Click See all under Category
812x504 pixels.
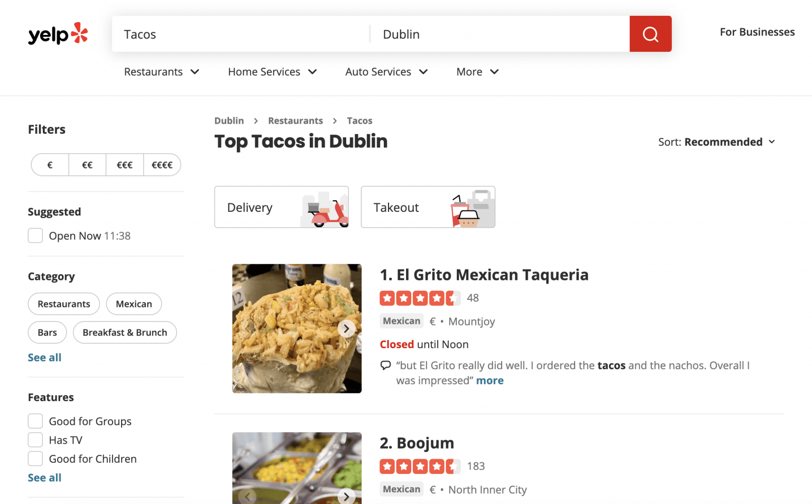click(x=44, y=357)
